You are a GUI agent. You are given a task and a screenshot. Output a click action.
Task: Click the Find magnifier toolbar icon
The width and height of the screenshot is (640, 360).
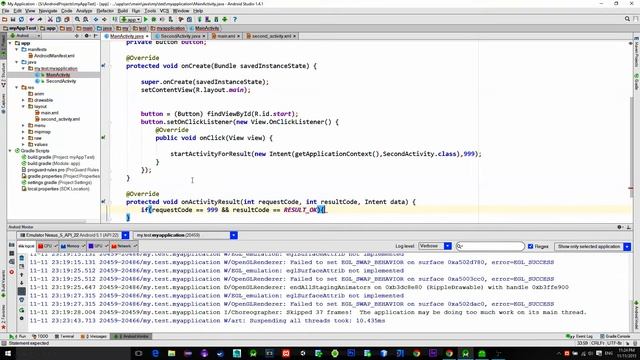[x=77, y=19]
